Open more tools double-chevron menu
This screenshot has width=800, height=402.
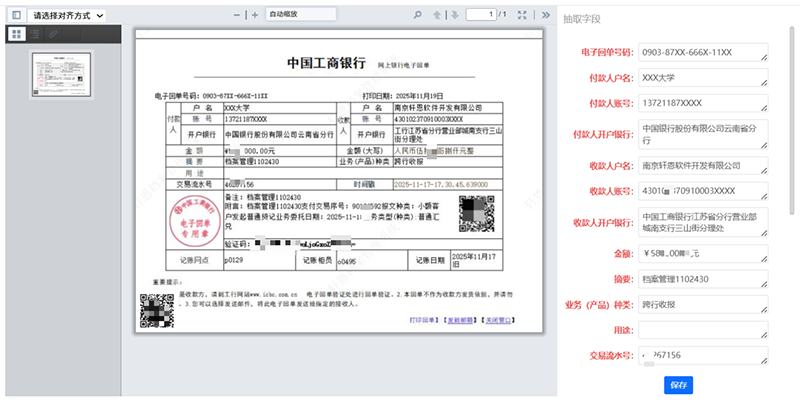545,16
